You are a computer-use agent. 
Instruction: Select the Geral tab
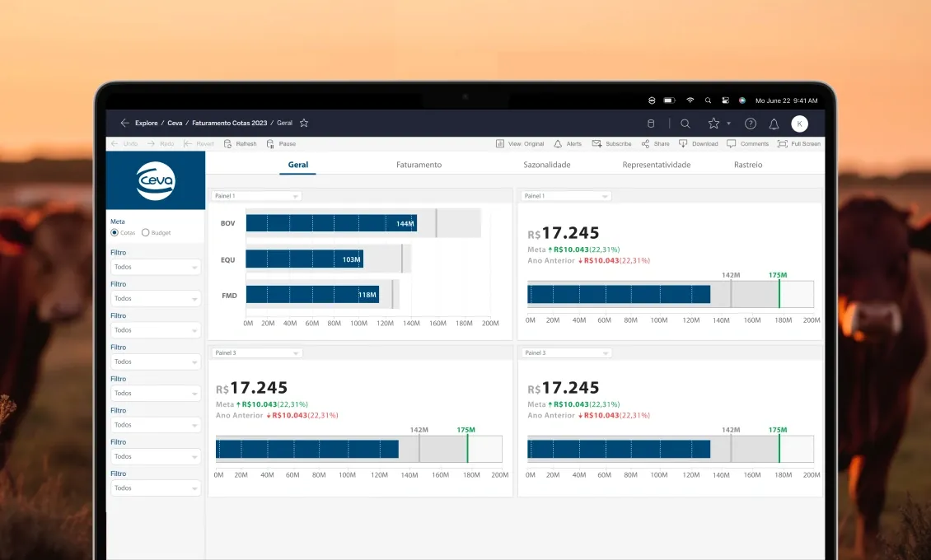(298, 165)
